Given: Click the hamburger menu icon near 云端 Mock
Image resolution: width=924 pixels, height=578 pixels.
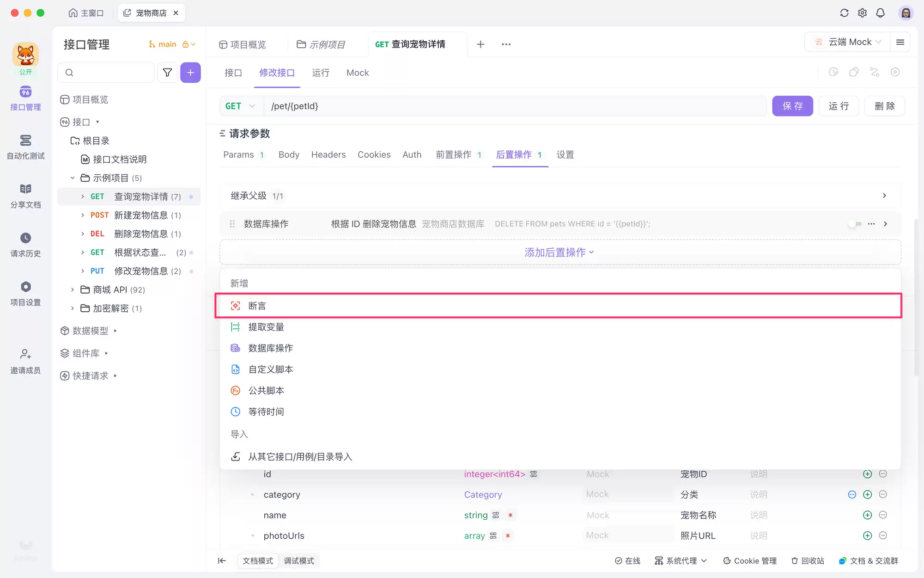Looking at the screenshot, I should point(900,42).
